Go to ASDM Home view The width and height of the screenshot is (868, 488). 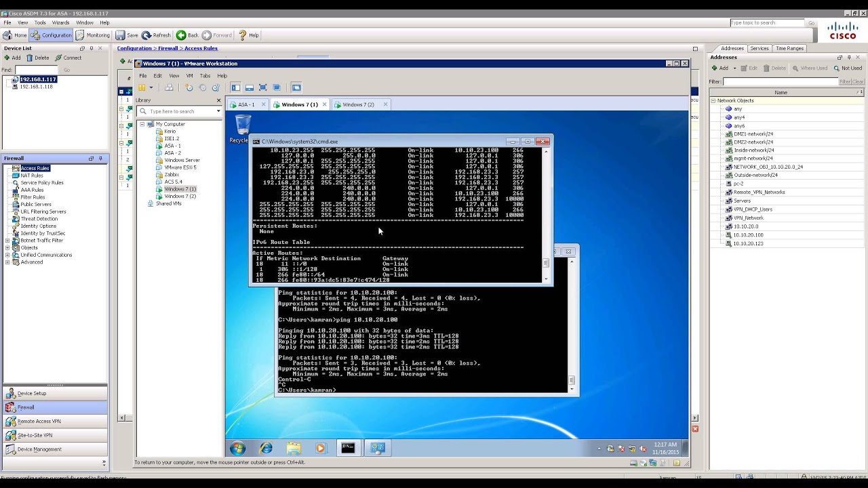click(x=15, y=35)
